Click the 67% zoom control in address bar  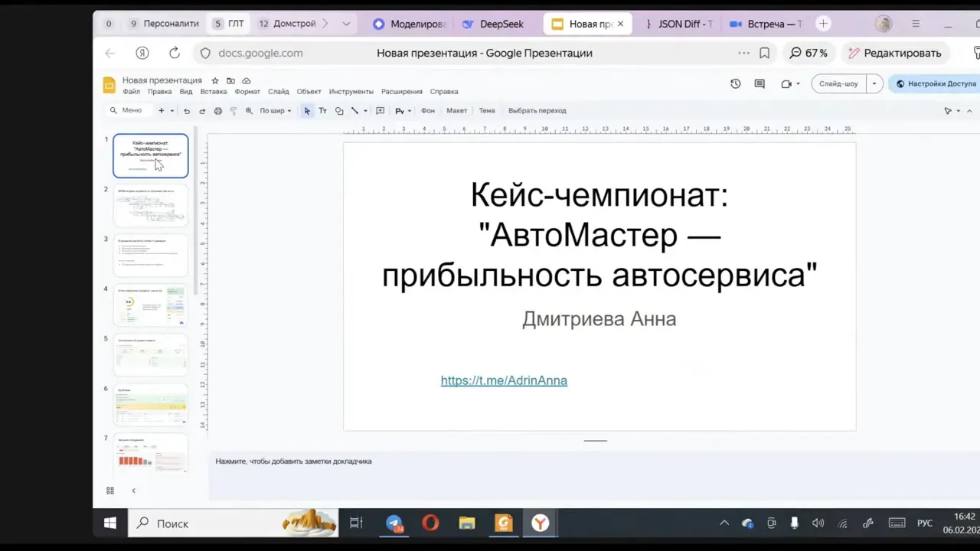(x=808, y=53)
